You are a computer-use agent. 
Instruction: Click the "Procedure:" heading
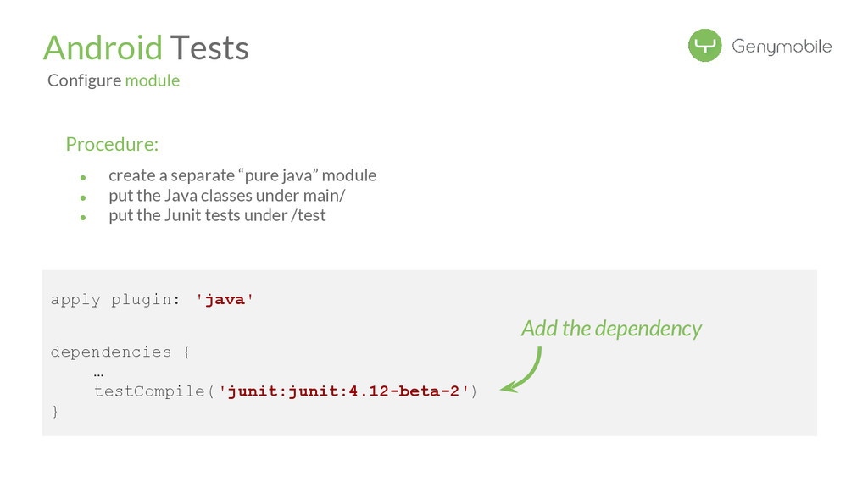coord(112,144)
